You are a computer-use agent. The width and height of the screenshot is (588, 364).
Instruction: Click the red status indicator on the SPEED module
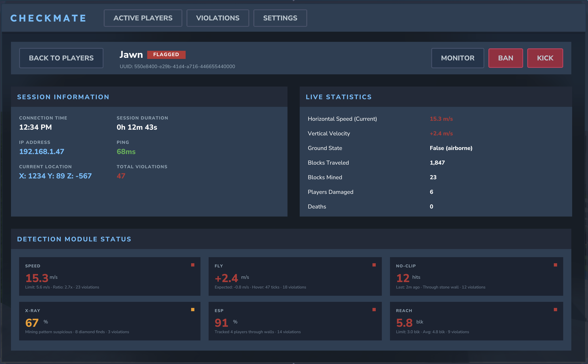point(193,265)
